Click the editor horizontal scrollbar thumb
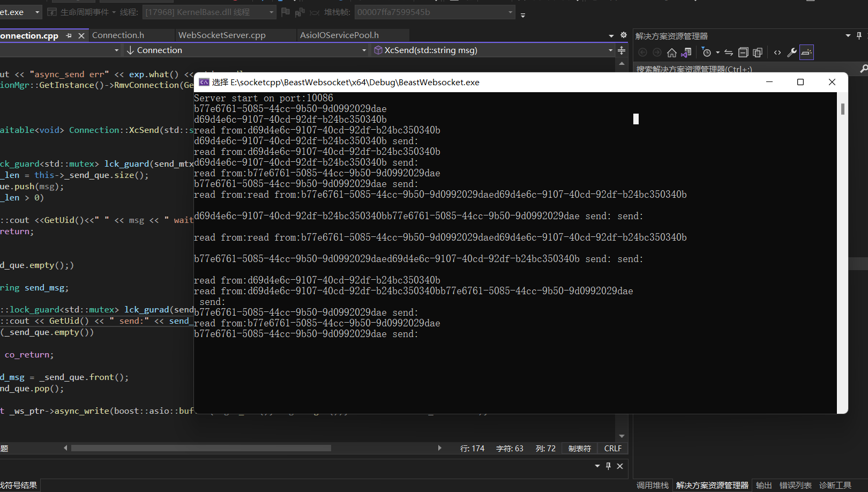The width and height of the screenshot is (868, 492). 201,448
